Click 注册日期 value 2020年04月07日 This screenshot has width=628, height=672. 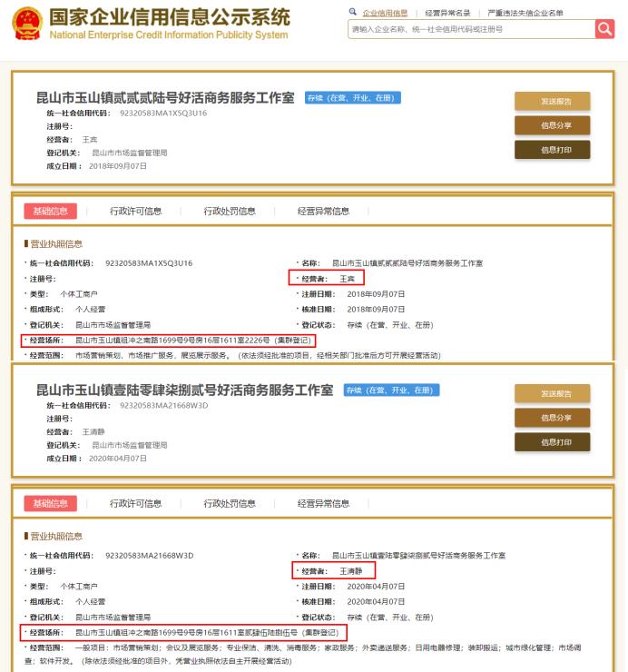pyautogui.click(x=376, y=587)
